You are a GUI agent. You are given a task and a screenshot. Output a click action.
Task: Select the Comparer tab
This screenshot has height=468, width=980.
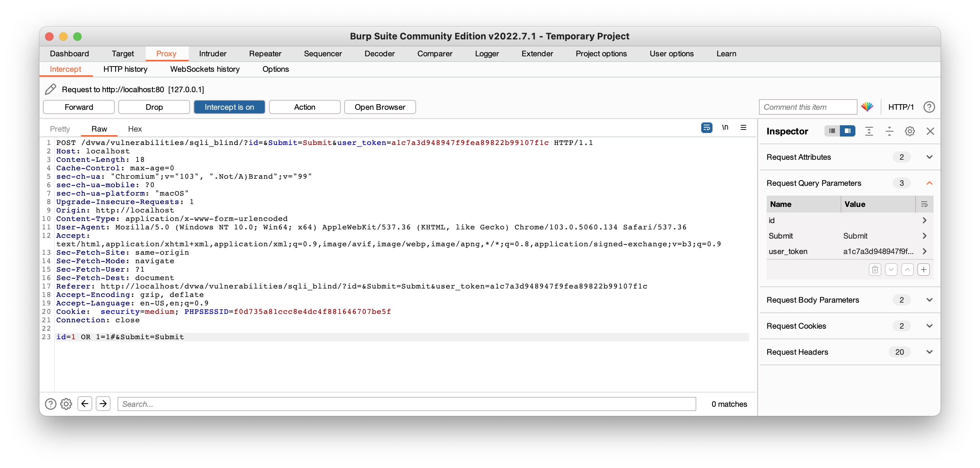434,53
